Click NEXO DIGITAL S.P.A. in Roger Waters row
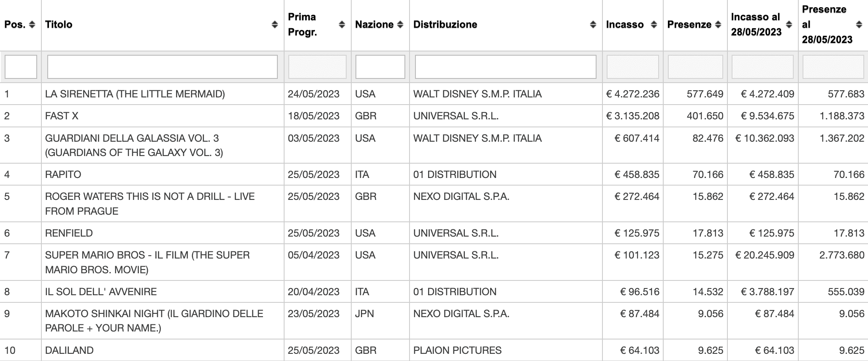 (461, 196)
